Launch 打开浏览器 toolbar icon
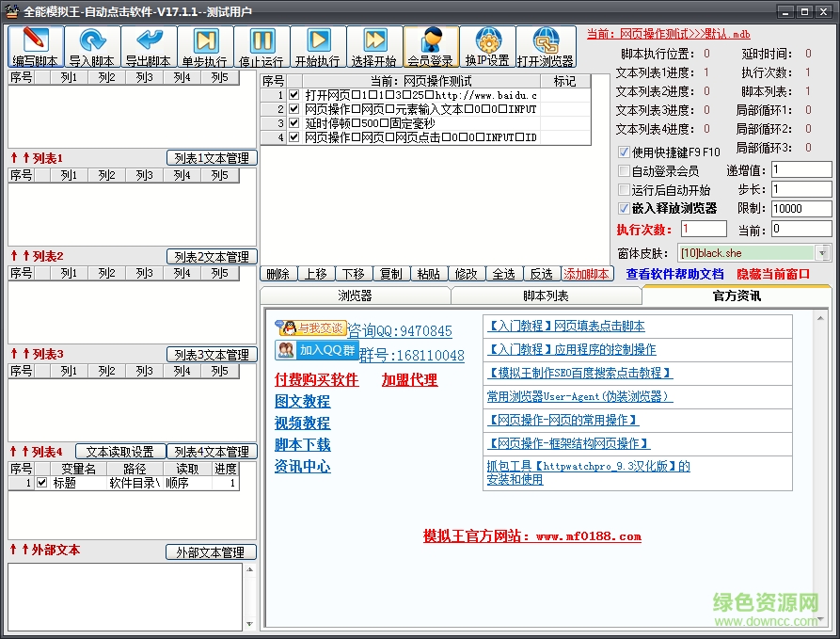Image resolution: width=840 pixels, height=639 pixels. pyautogui.click(x=546, y=40)
